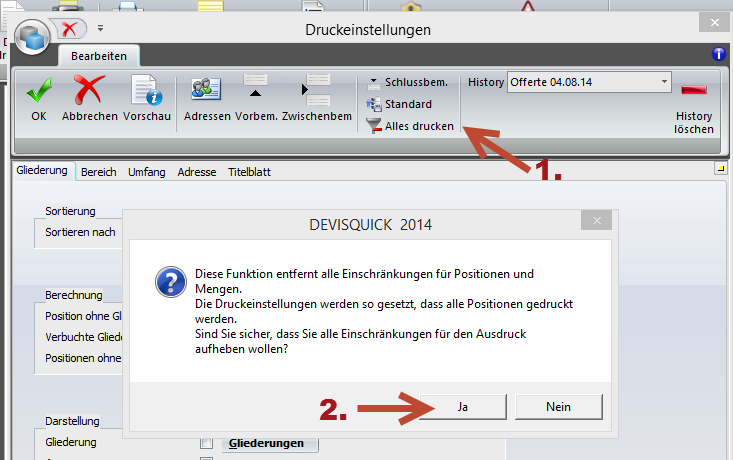This screenshot has height=460, width=733.
Task: Click the red X in quick access bar
Action: [x=69, y=29]
